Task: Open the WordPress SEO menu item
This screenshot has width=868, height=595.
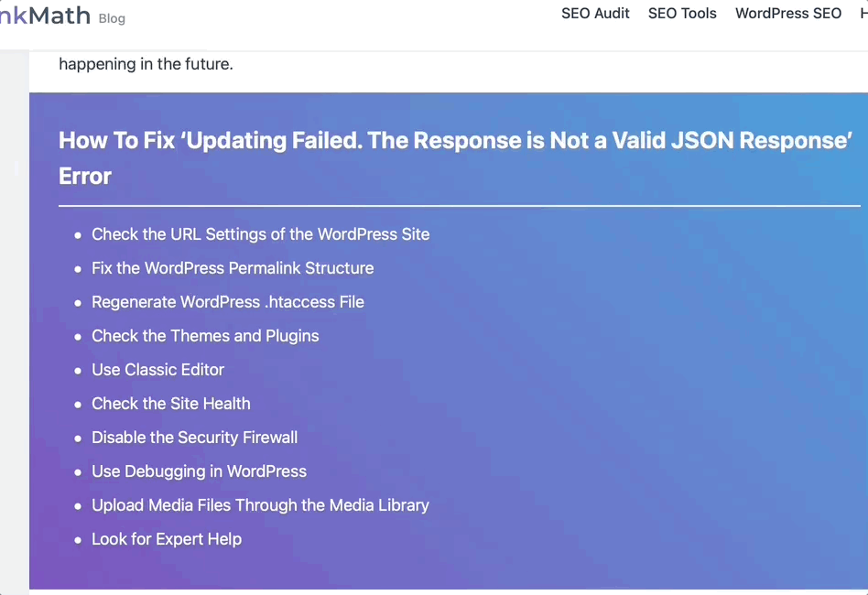Action: (x=788, y=14)
